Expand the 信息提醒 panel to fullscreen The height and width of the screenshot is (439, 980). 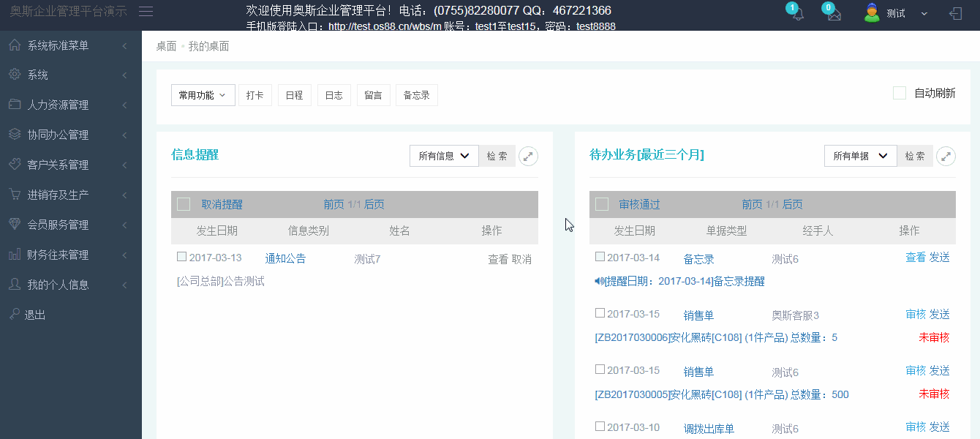[528, 156]
